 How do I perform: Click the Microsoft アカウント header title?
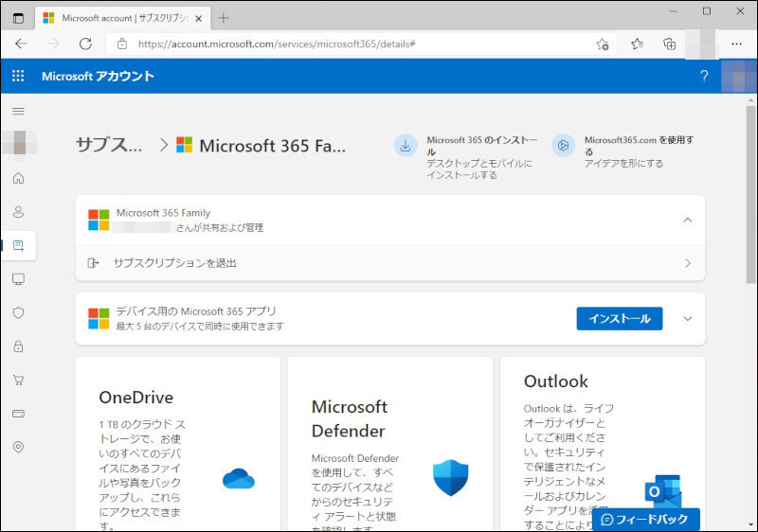(98, 76)
